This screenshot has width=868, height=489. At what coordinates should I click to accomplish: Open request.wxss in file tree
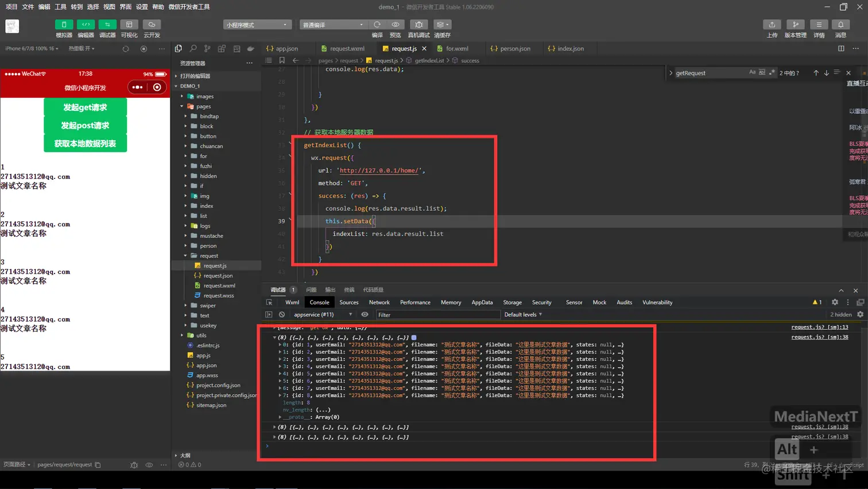(x=219, y=295)
